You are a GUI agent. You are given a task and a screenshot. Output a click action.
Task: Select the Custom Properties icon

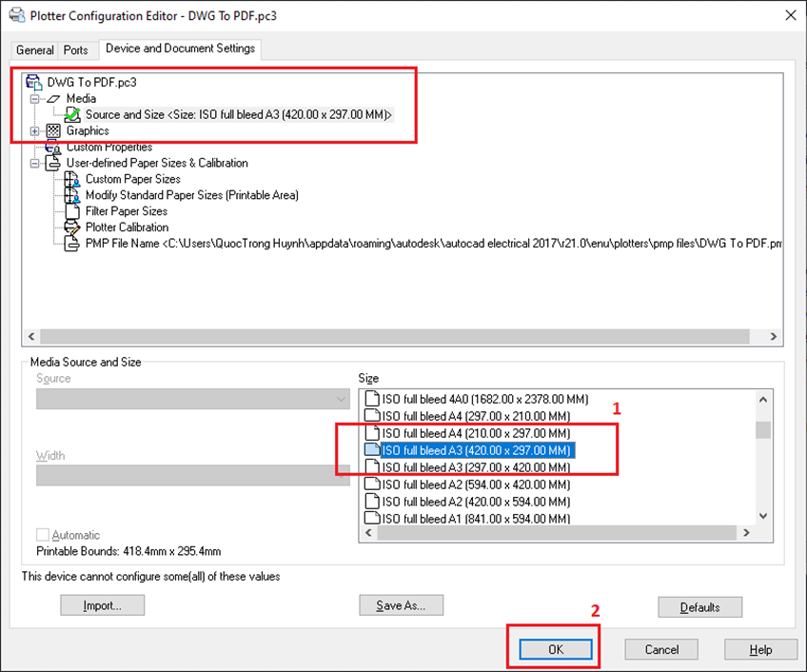53,148
